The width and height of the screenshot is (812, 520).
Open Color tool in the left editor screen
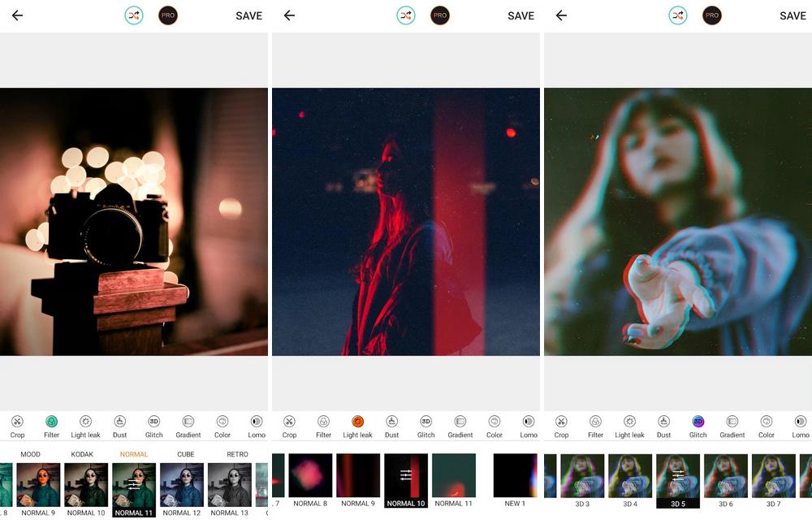click(222, 422)
